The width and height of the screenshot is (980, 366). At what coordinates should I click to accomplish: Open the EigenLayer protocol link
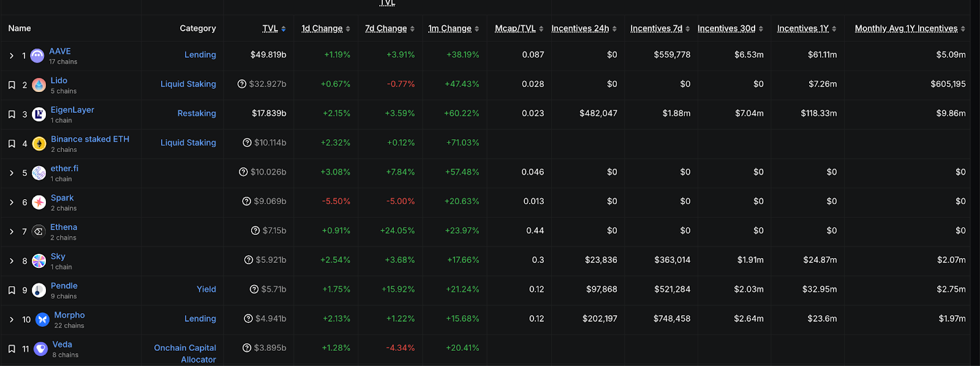[x=72, y=110]
